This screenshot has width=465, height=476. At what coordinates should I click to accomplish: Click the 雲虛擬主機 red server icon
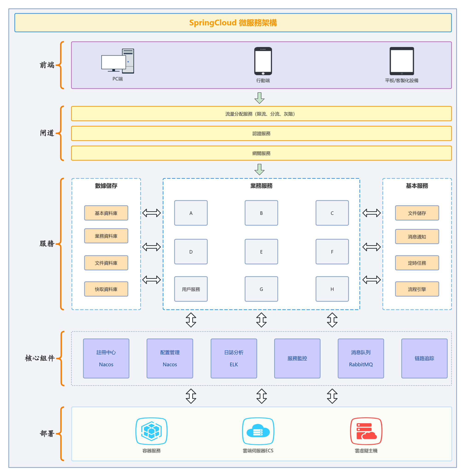(x=366, y=431)
